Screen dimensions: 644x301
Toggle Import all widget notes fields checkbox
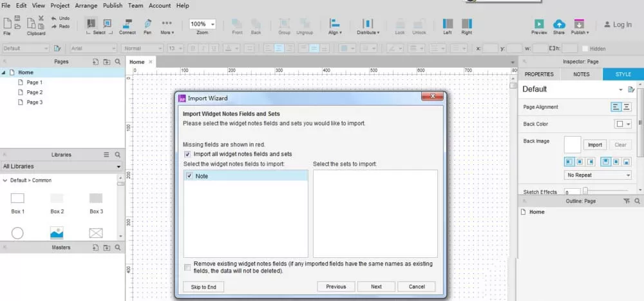[x=187, y=154]
